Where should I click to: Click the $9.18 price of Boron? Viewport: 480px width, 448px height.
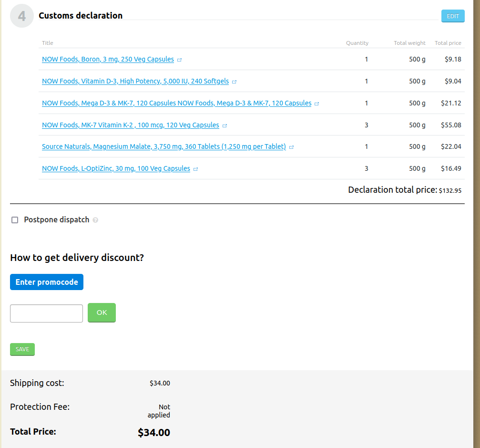tap(453, 59)
